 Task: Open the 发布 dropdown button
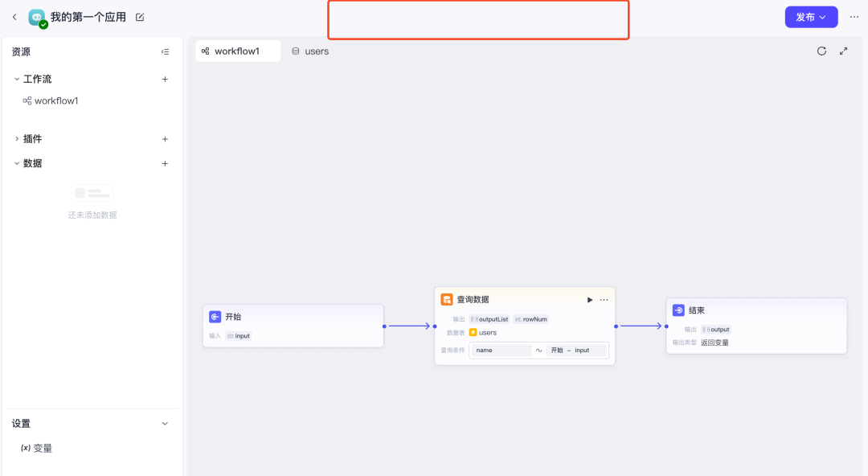pyautogui.click(x=811, y=17)
